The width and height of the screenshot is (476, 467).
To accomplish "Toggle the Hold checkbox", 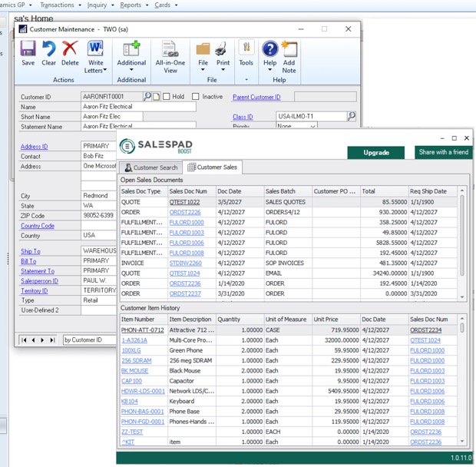I will pos(166,97).
